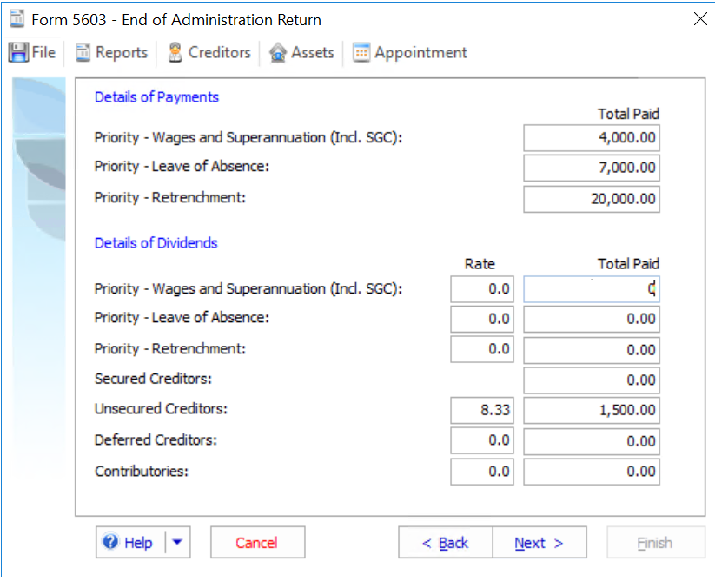
Task: Click the File save icon in toolbar
Action: 17,52
